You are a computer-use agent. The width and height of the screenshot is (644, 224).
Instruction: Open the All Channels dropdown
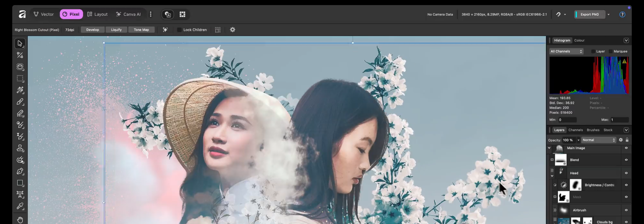pos(566,52)
